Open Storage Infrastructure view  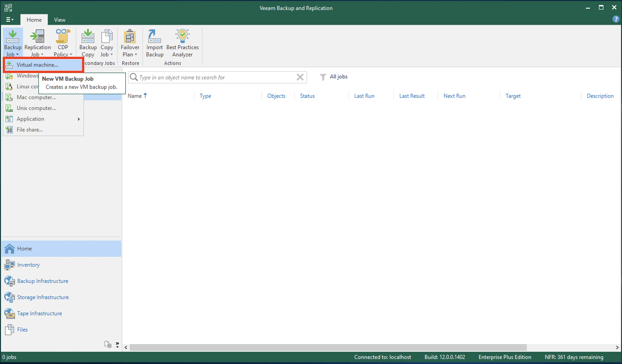click(43, 297)
